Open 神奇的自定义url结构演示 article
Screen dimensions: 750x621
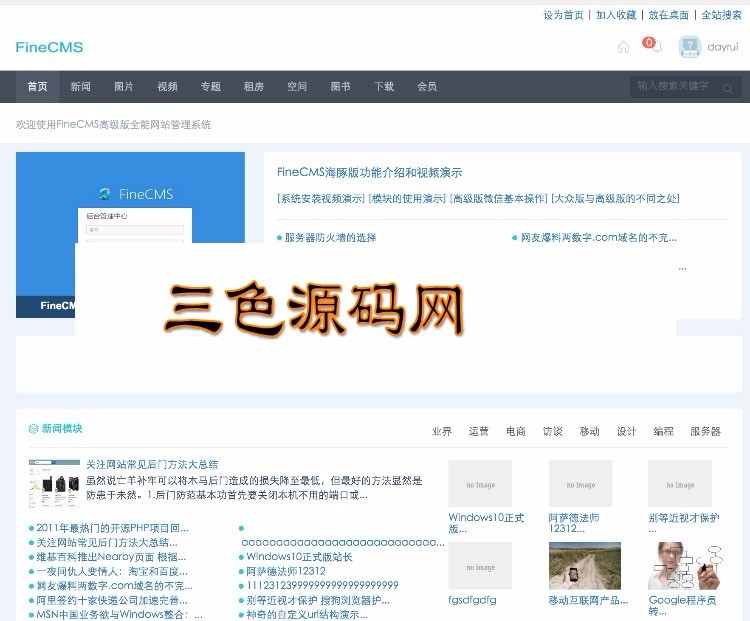[307, 614]
